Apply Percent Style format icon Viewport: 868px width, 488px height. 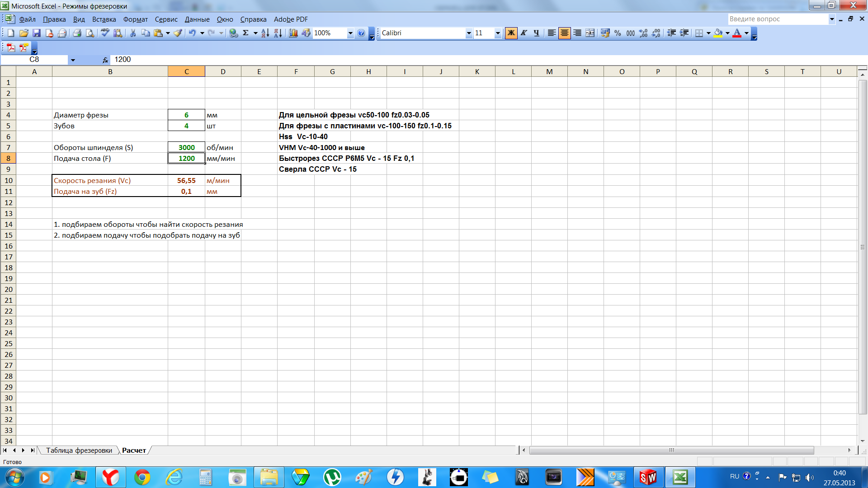pos(618,33)
